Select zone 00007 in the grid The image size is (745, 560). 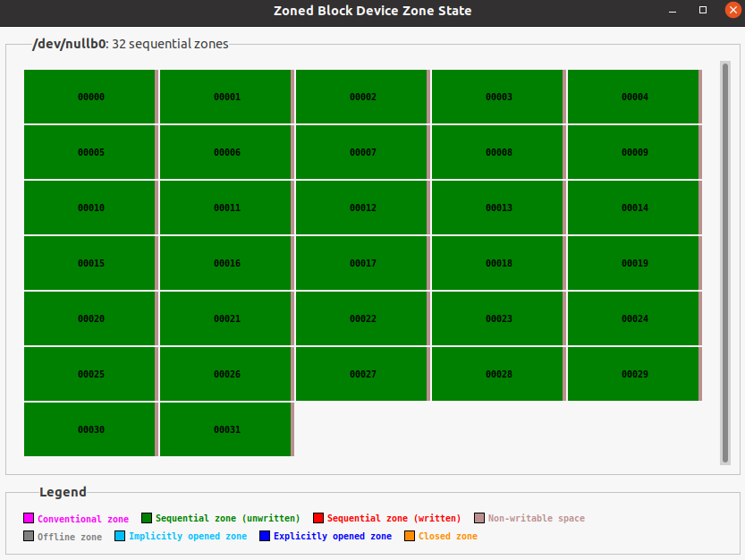[x=362, y=152]
